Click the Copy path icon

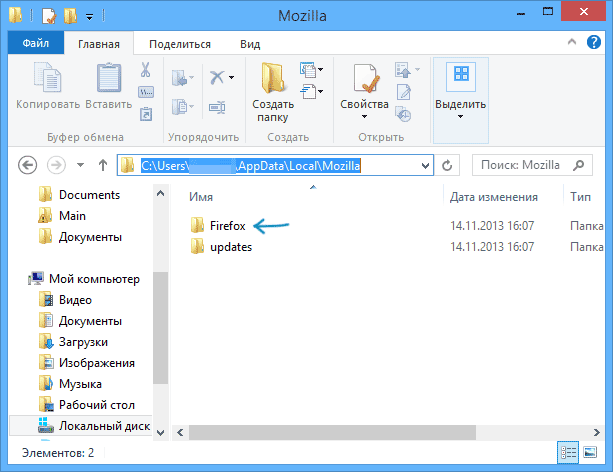146,92
